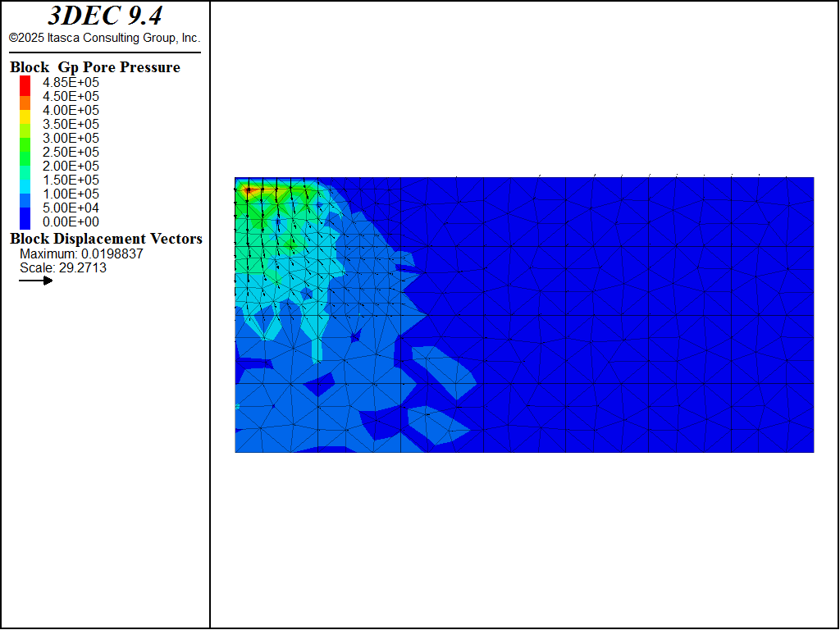The width and height of the screenshot is (840, 630).
Task: Pick the yellow 3.50E+05 legend color
Action: tap(25, 124)
